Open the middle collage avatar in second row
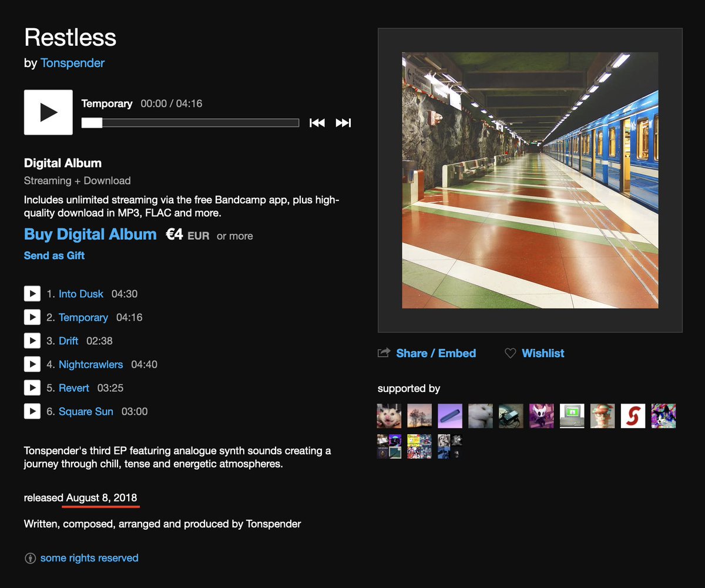This screenshot has height=588, width=705. 419,446
